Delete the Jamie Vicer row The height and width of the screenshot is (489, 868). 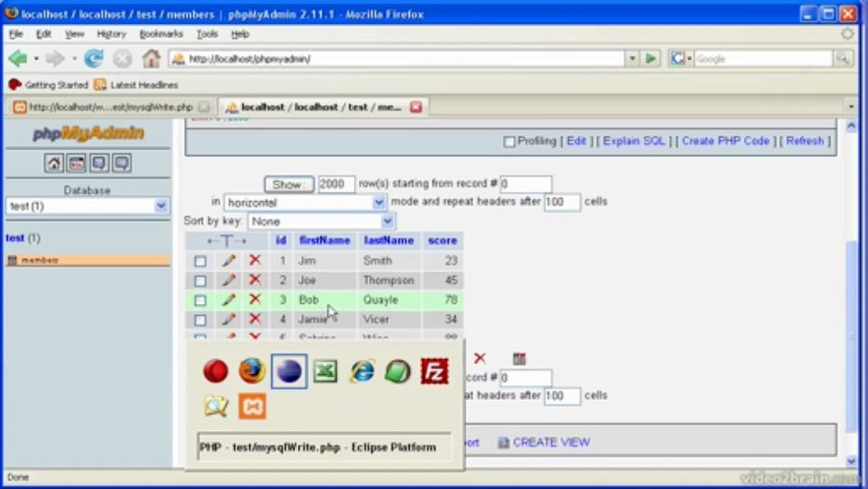(254, 319)
